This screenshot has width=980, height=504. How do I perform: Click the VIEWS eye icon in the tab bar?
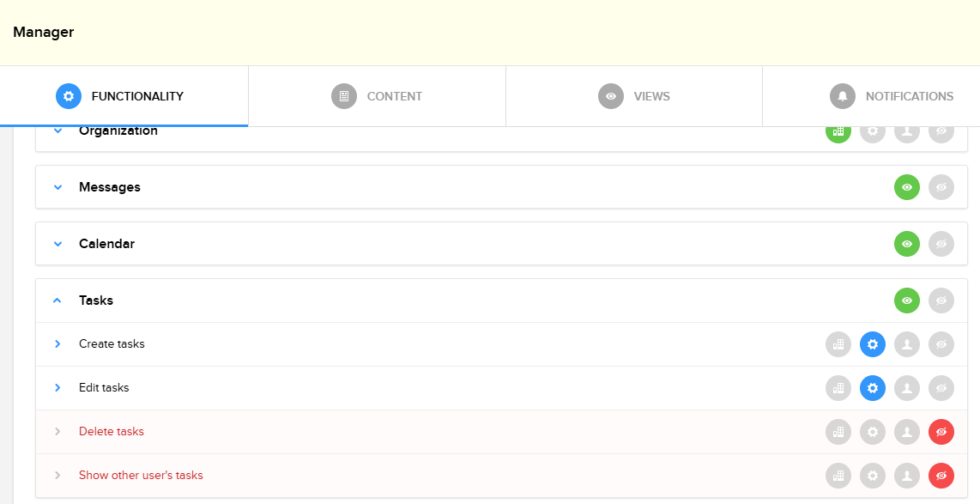pos(611,96)
